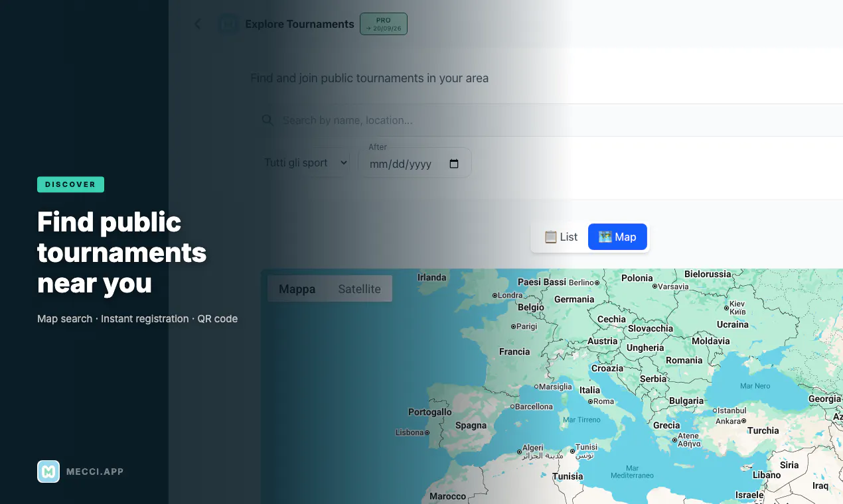
Task: Click Belgio label on the map
Action: pyautogui.click(x=531, y=307)
